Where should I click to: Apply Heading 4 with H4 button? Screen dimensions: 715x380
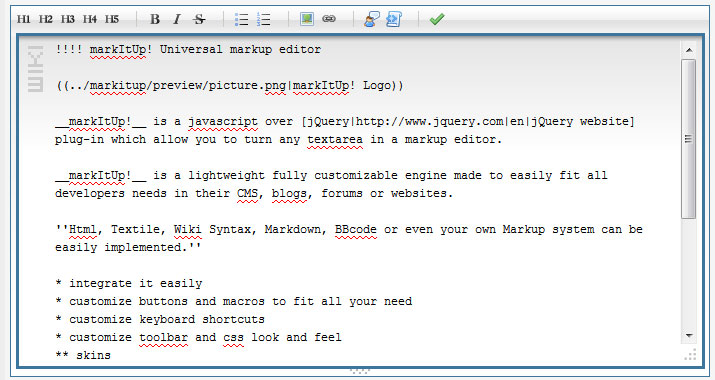tap(89, 19)
